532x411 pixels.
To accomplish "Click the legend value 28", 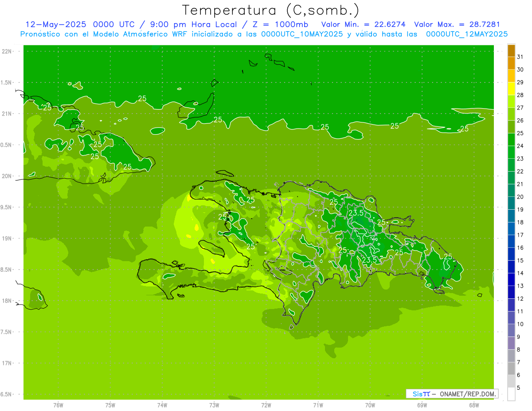I will (520, 95).
